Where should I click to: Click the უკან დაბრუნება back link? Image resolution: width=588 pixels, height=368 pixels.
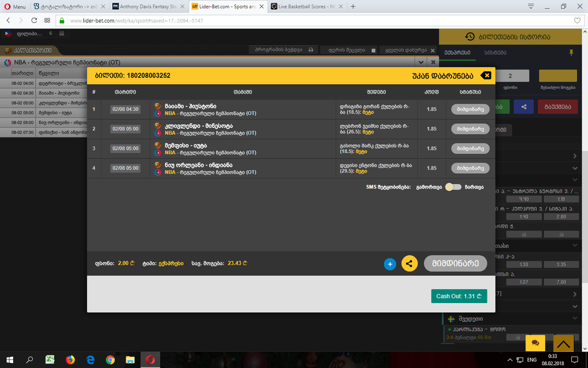click(443, 75)
